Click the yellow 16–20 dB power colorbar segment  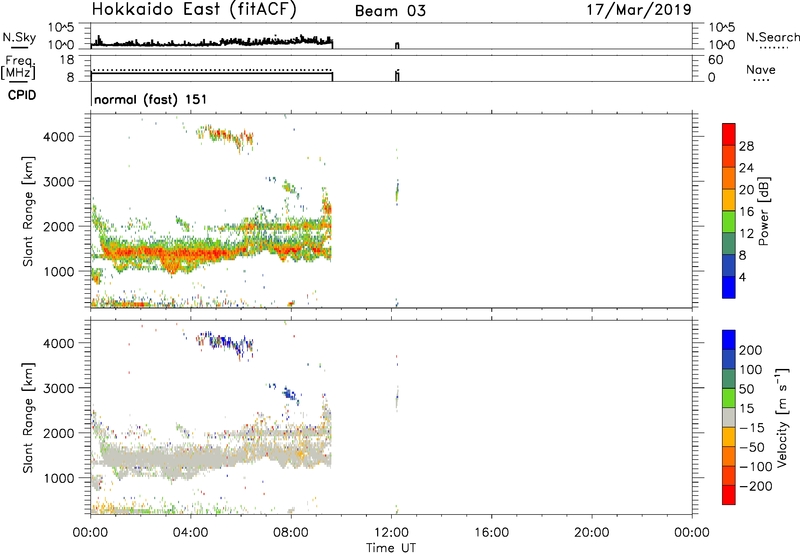tap(729, 200)
